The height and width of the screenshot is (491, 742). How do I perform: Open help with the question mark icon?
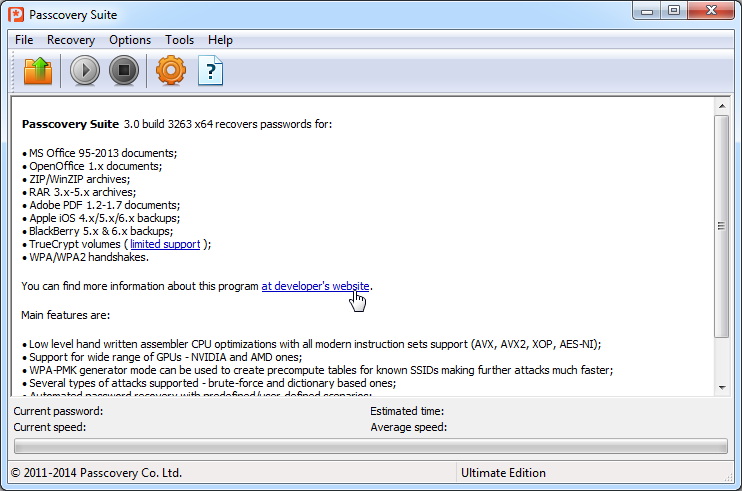pyautogui.click(x=211, y=71)
